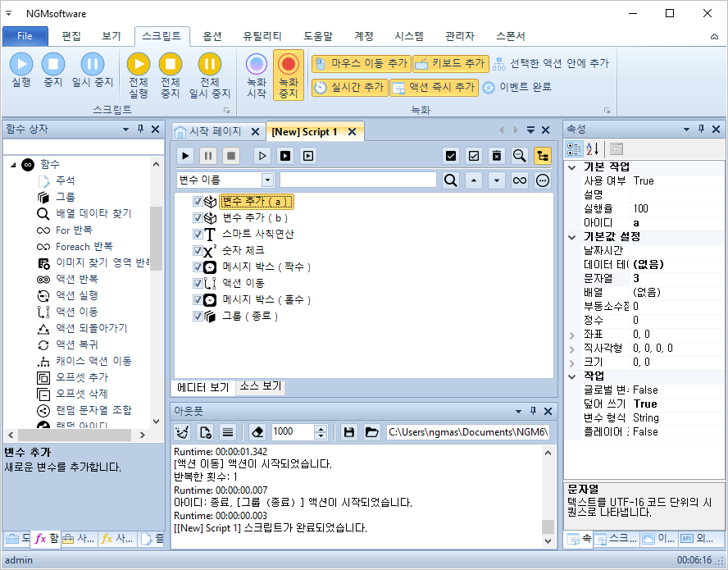Click 선택한 액션 안에 추가

[551, 64]
